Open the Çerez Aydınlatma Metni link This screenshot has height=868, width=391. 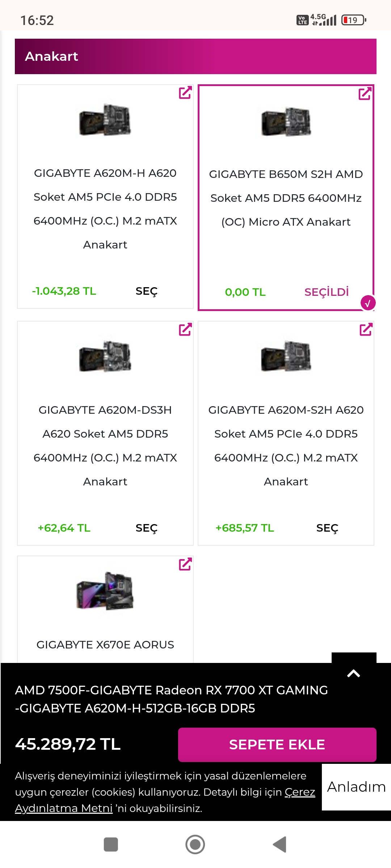[x=64, y=808]
